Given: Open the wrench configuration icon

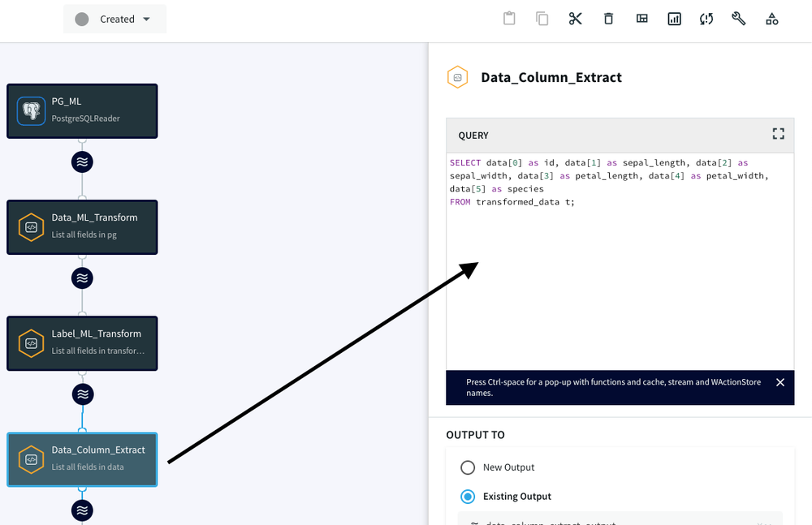Looking at the screenshot, I should (x=738, y=19).
